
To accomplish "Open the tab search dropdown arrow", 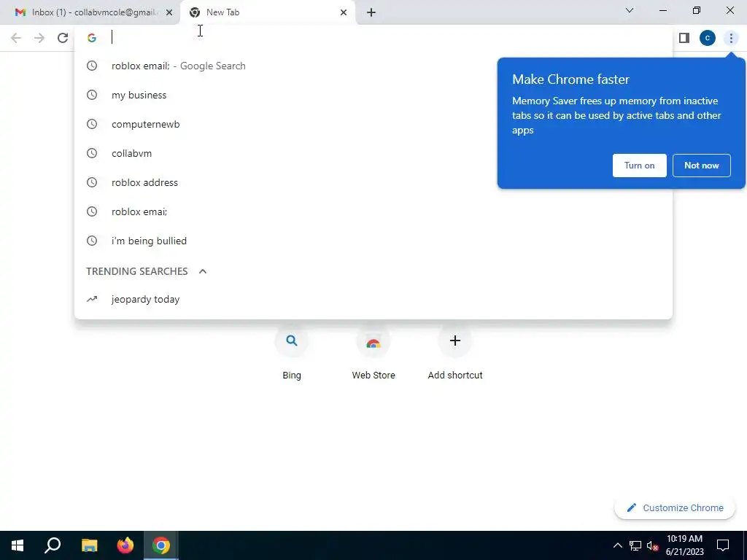I will point(630,10).
